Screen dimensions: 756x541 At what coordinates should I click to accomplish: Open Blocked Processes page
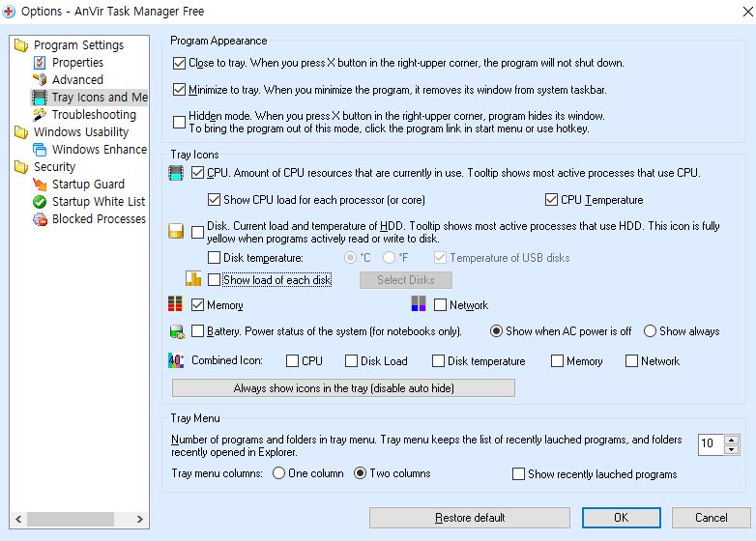pyautogui.click(x=99, y=219)
